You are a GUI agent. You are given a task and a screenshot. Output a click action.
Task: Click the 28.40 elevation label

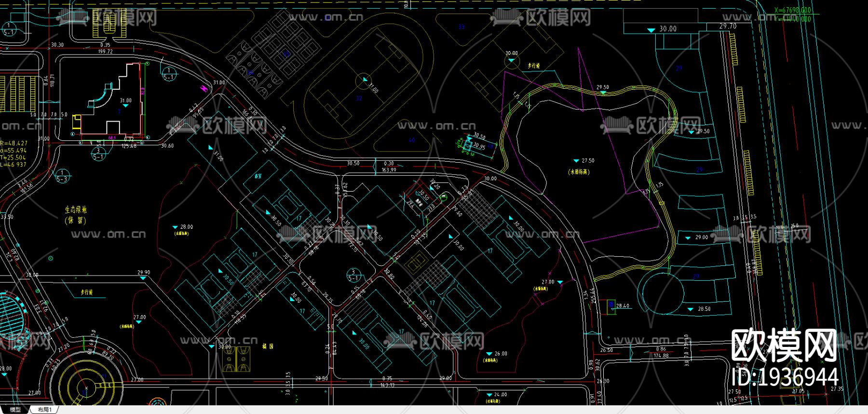point(623,306)
